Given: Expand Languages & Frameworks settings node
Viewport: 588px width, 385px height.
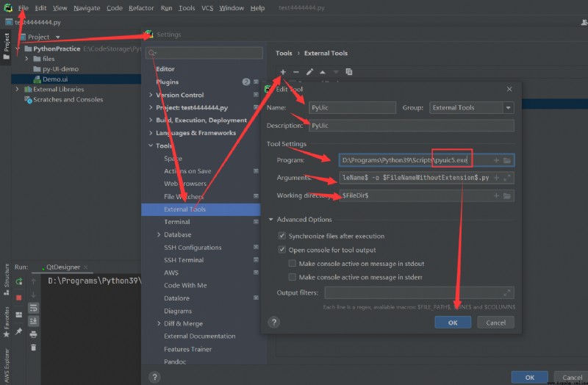Looking at the screenshot, I should [151, 133].
